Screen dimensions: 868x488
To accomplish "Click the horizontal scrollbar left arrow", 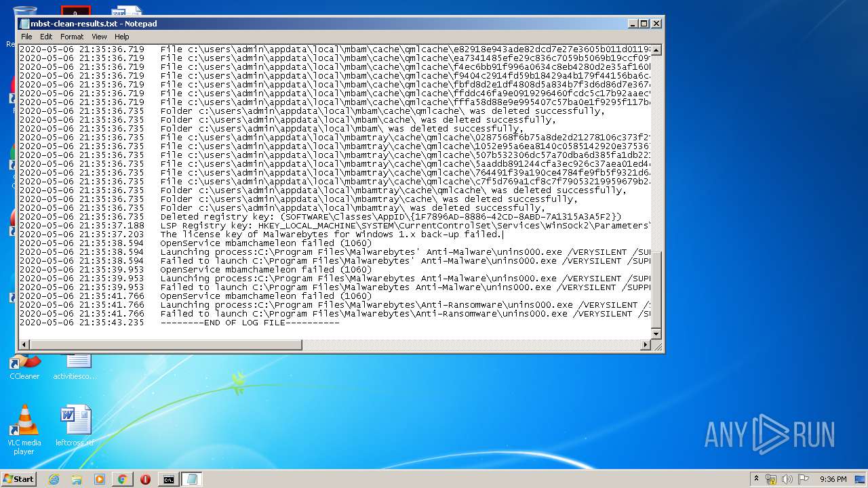I will pyautogui.click(x=24, y=345).
